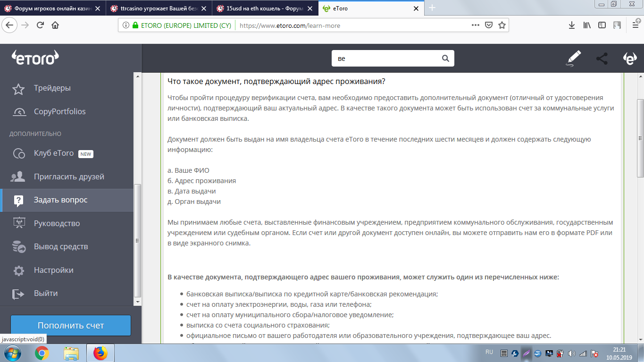Image resolution: width=644 pixels, height=362 pixels.
Task: Click Firefox icon in taskbar
Action: tap(100, 353)
